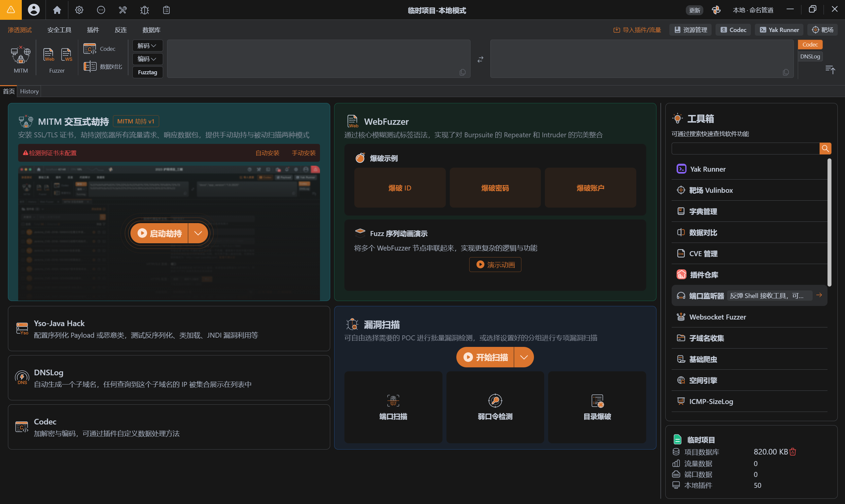
Task: Open 靶场 button in the top right
Action: pos(823,30)
